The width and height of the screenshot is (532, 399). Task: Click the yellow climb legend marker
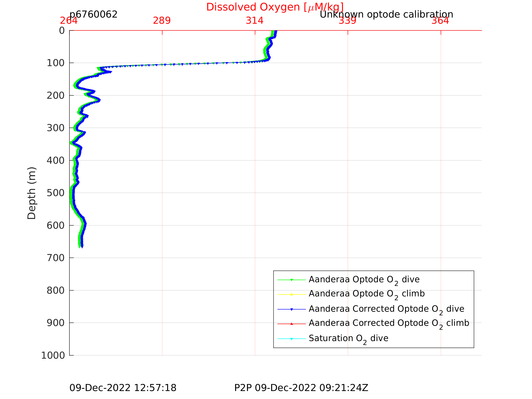[291, 294]
